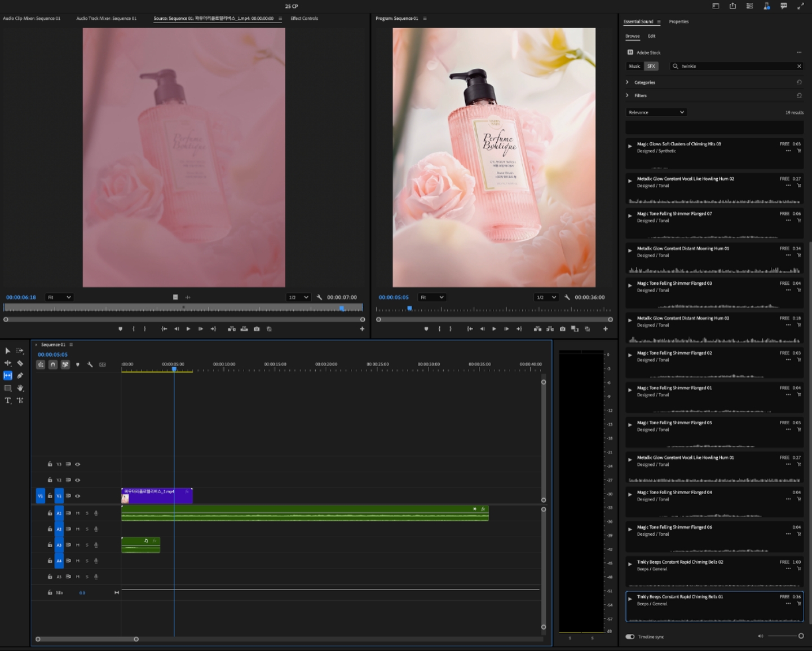Toggle Timeline sync switch
The image size is (812, 651).
pos(630,637)
